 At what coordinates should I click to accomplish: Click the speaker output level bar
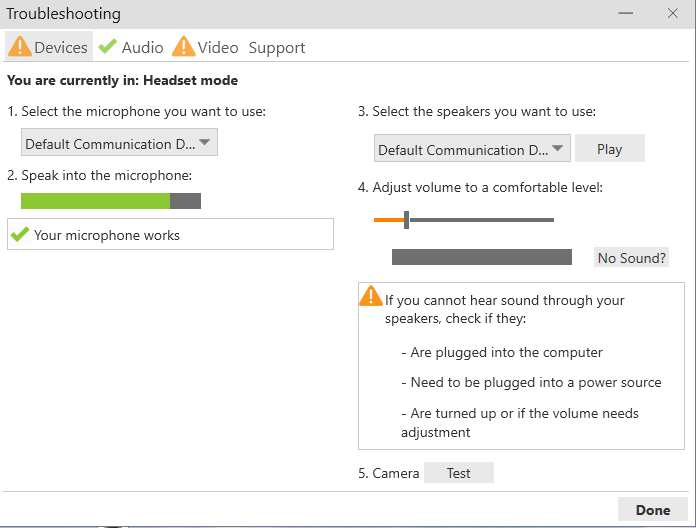(x=481, y=258)
